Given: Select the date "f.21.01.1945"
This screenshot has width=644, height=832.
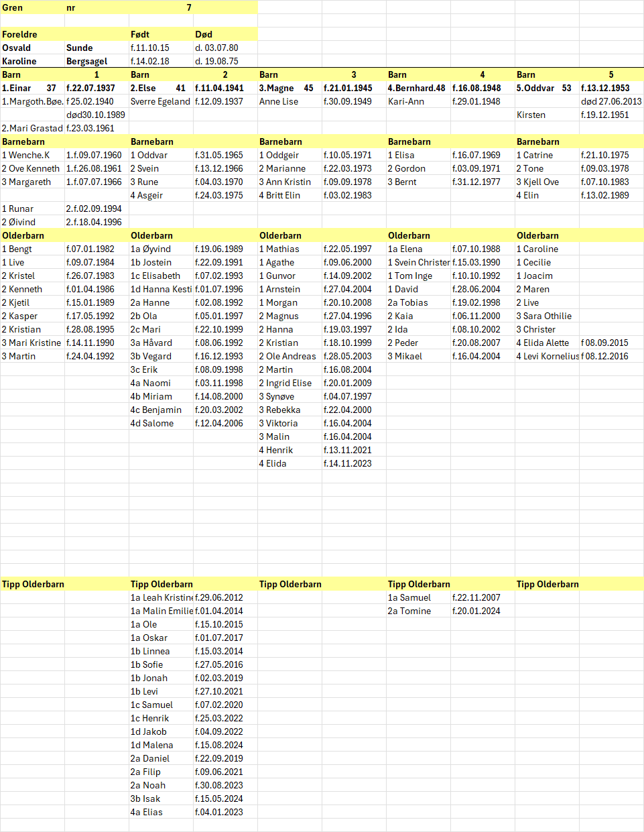Looking at the screenshot, I should 354,88.
